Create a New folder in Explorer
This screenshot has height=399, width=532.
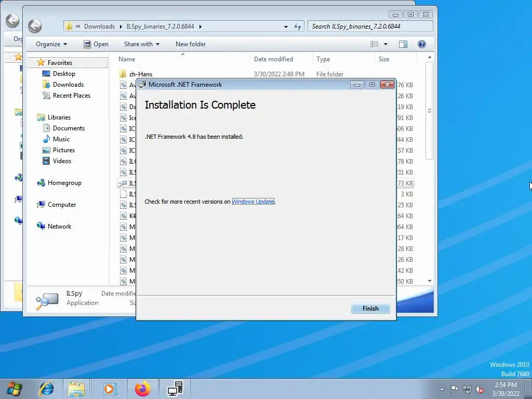click(190, 44)
